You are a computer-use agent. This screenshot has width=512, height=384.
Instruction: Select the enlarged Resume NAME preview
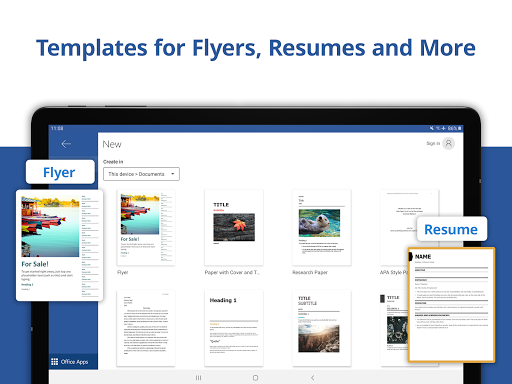451,305
